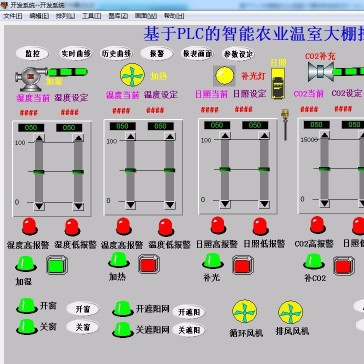364x364 pixels.
Task: Click the 开遮阳 oval button
Action: (189, 312)
